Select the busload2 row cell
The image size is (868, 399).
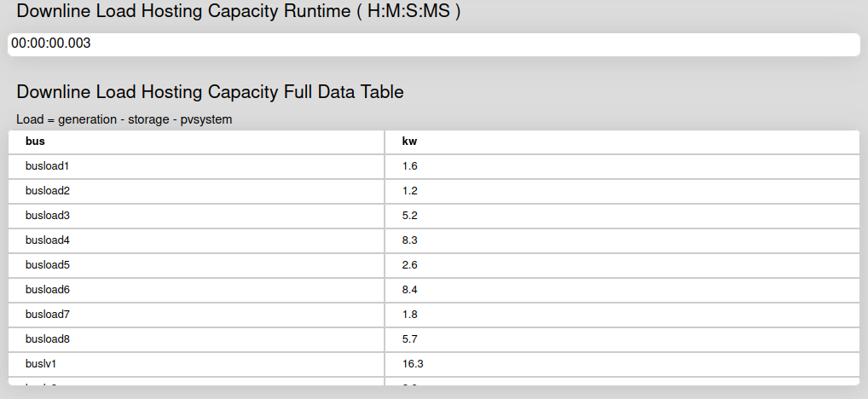point(196,191)
